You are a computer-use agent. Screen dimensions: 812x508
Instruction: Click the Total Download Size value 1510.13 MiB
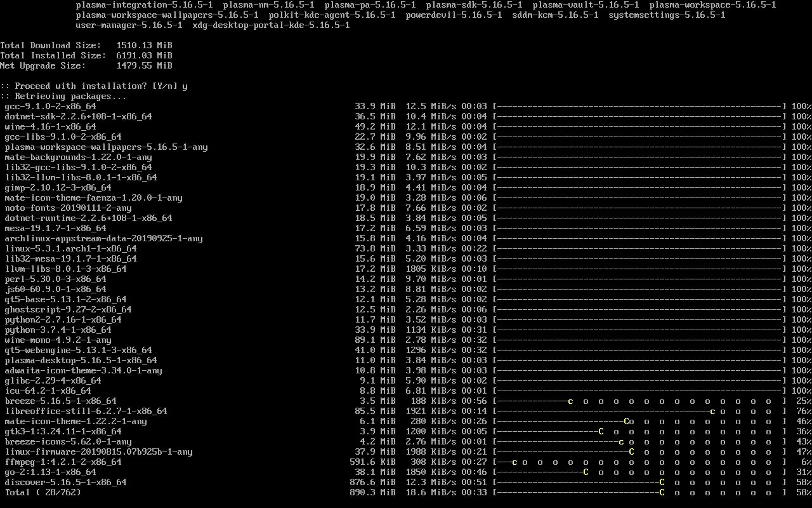point(145,46)
